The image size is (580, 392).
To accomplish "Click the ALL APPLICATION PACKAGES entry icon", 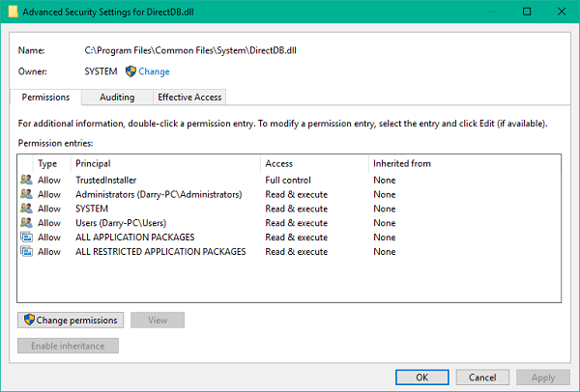I will pyautogui.click(x=26, y=238).
